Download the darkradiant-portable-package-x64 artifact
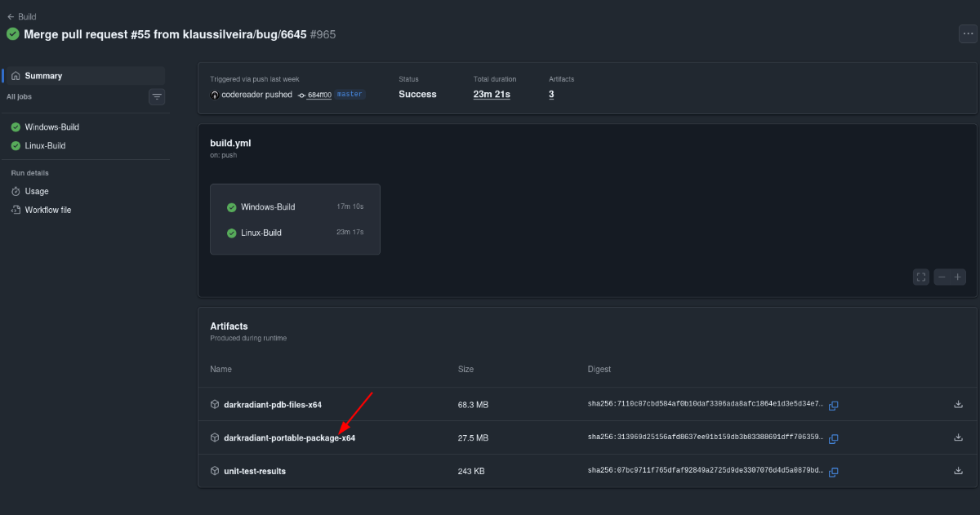Image resolution: width=980 pixels, height=515 pixels. click(x=958, y=437)
